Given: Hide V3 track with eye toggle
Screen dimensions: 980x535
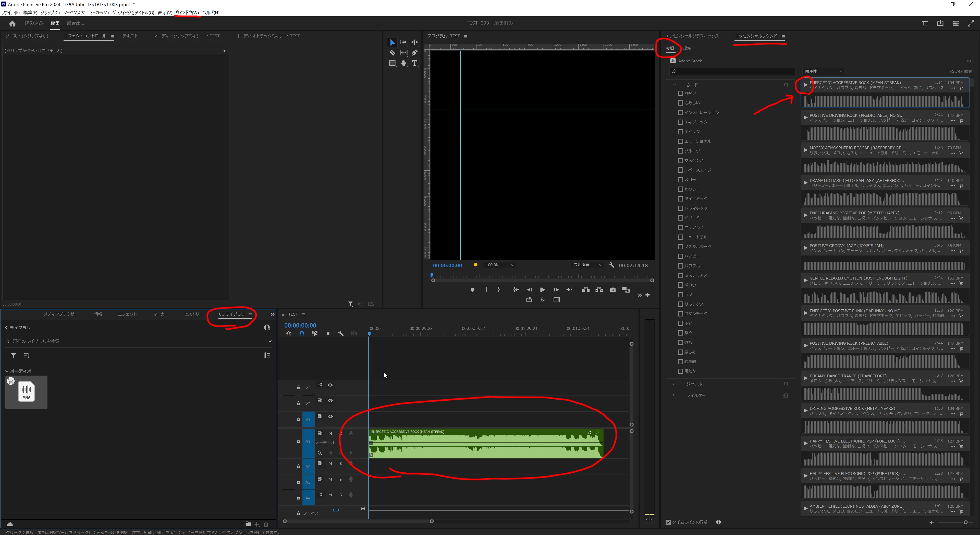Looking at the screenshot, I should 330,385.
